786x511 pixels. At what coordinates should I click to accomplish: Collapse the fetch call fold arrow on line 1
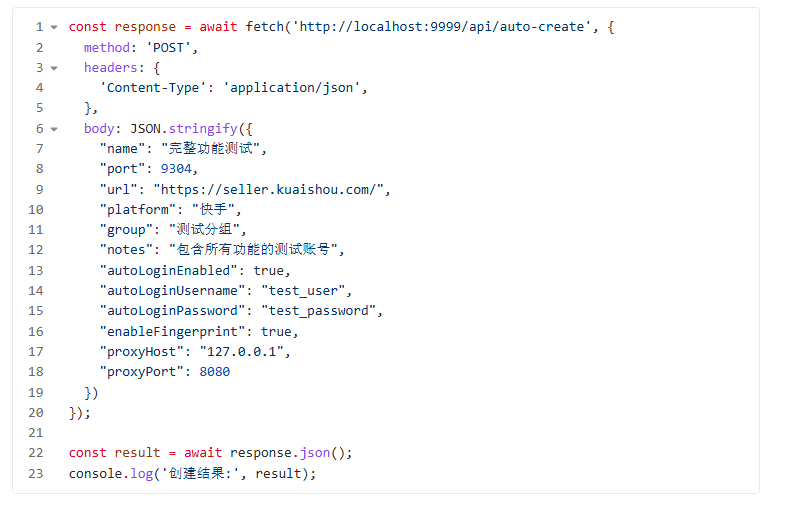53,27
